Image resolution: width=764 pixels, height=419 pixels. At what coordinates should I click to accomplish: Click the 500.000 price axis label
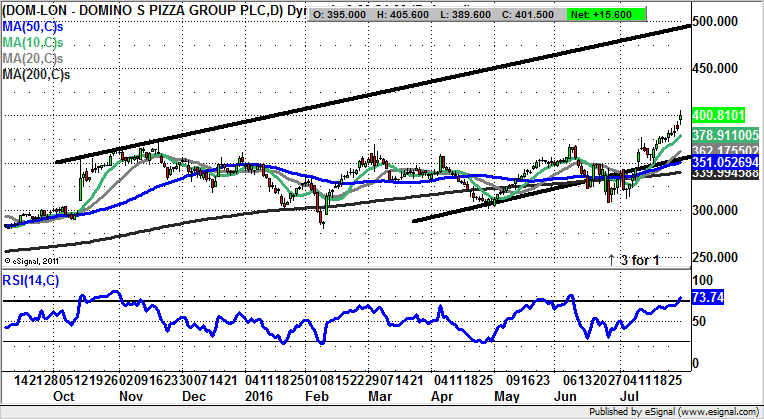(x=724, y=22)
